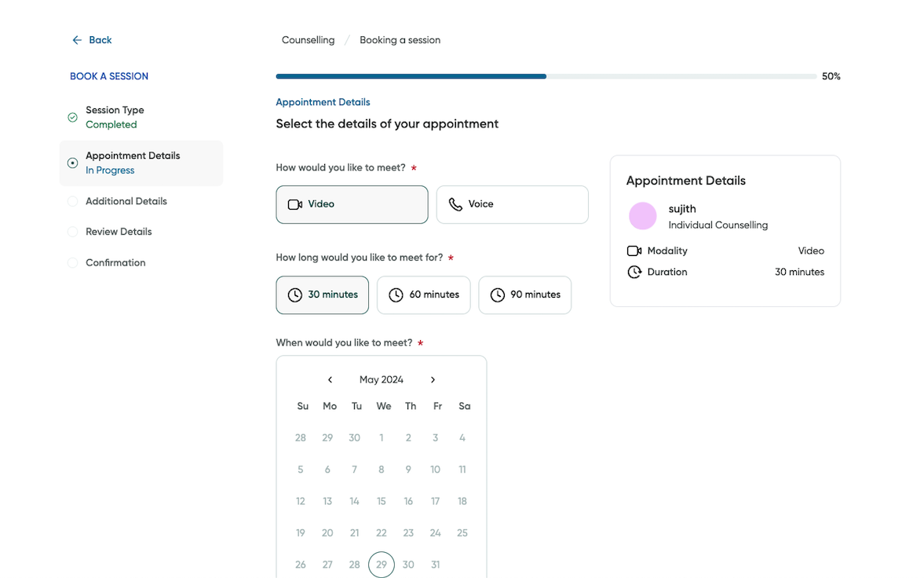Click the clock icon on 30 minutes
The image size is (924, 578).
[295, 295]
